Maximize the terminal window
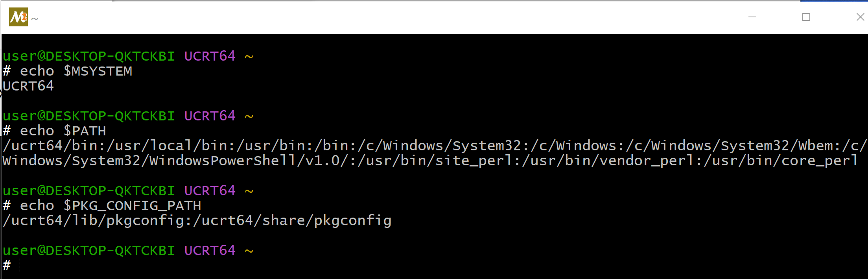 click(806, 17)
